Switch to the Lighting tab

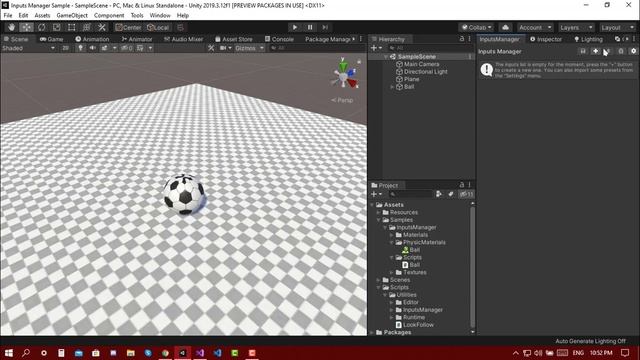588,39
